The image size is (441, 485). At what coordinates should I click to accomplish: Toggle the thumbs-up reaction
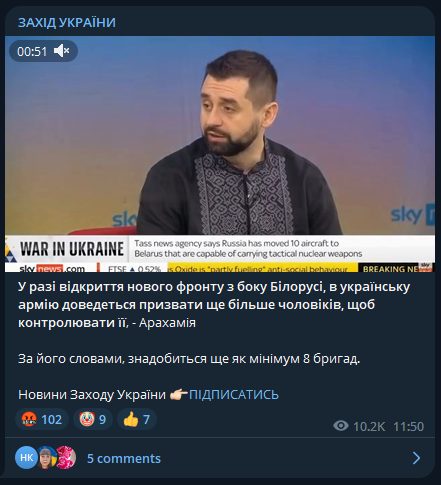coord(137,419)
